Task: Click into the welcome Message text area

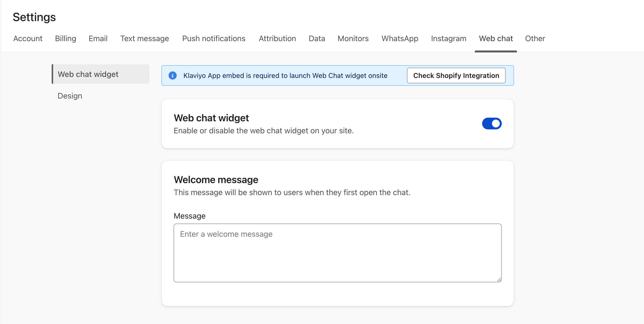Action: pyautogui.click(x=337, y=253)
